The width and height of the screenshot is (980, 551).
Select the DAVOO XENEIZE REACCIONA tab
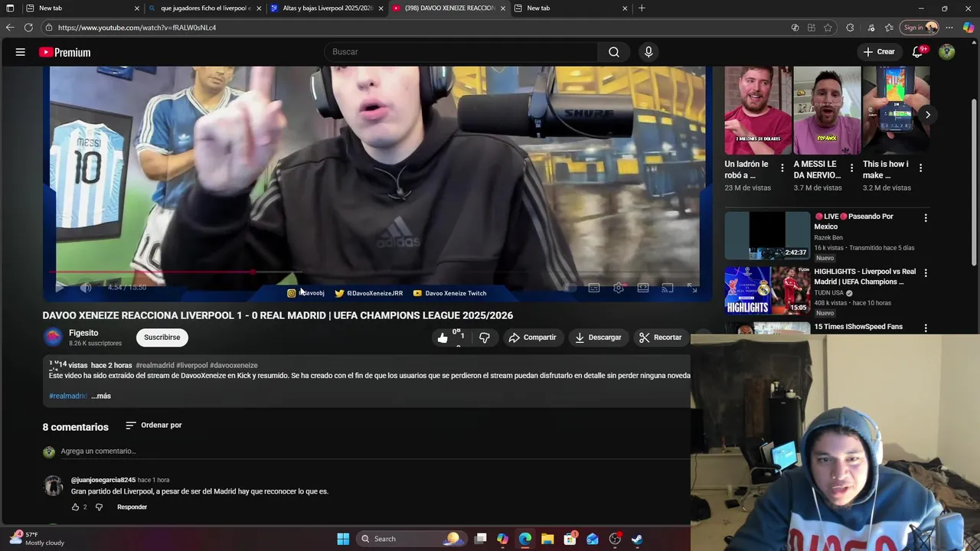[x=449, y=8]
